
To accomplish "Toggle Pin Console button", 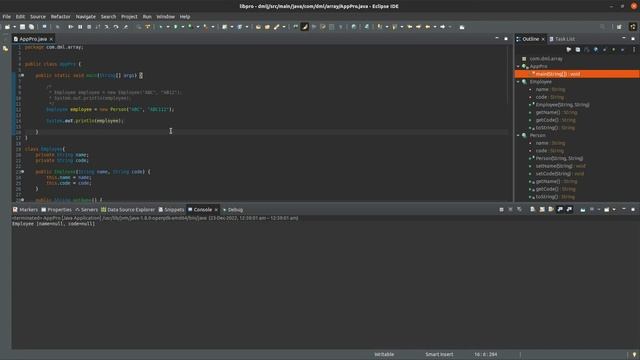I will coord(583,209).
